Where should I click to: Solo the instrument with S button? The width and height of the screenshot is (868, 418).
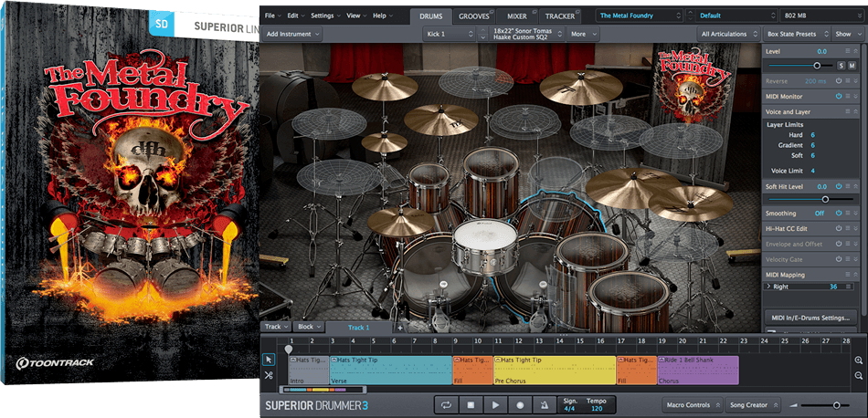coord(842,66)
